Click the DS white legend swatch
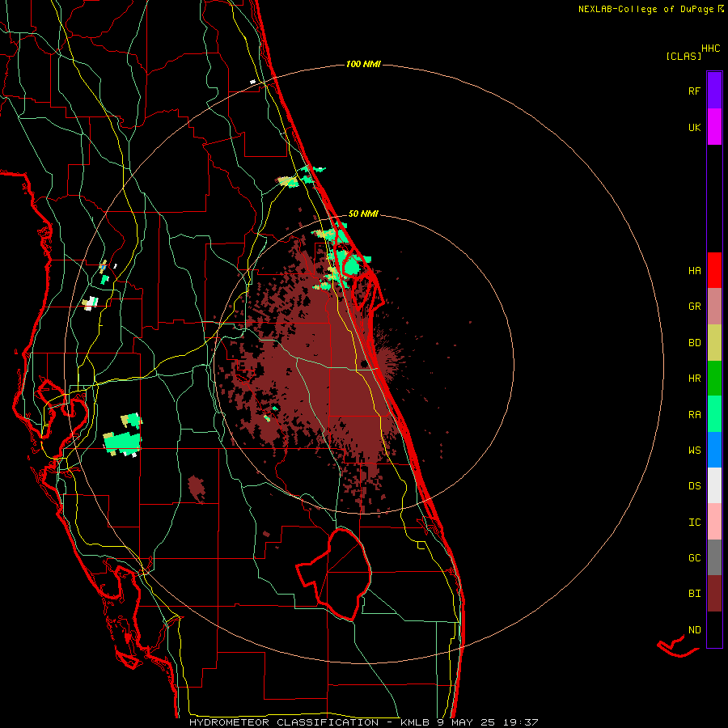This screenshot has width=728, height=728. pyautogui.click(x=714, y=485)
